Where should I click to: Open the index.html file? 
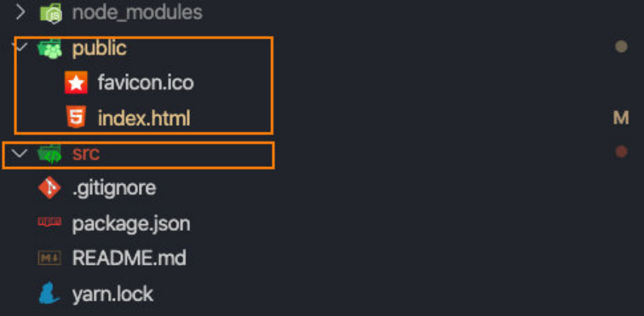pyautogui.click(x=144, y=118)
